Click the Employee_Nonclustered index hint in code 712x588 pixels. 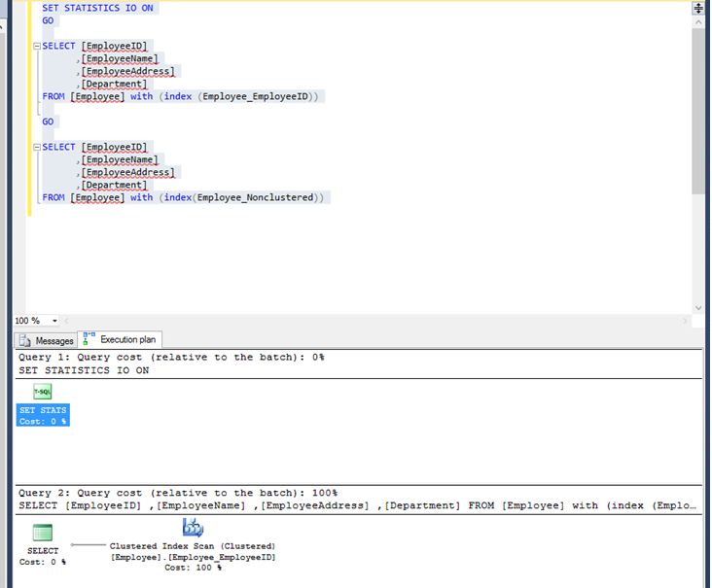coord(255,197)
